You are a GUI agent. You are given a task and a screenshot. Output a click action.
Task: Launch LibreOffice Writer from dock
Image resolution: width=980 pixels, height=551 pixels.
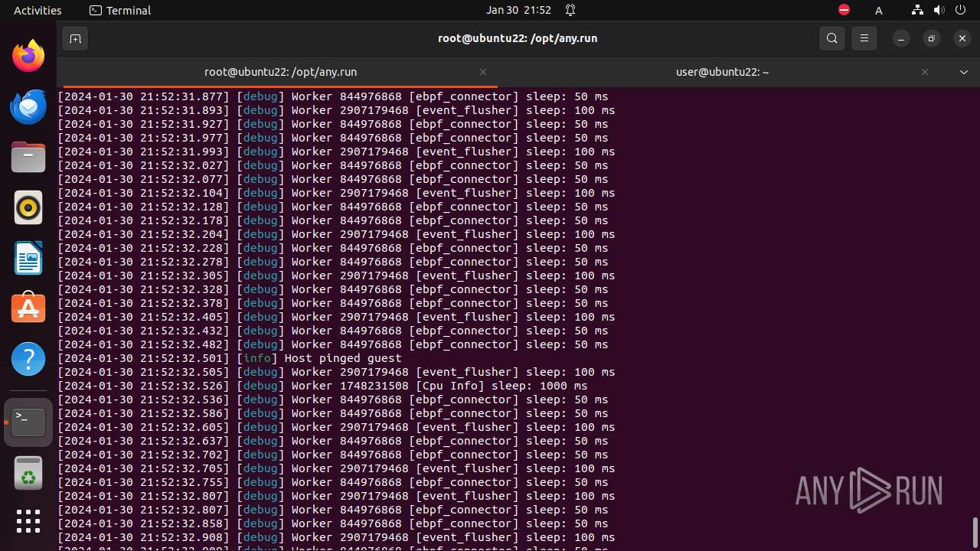click(28, 258)
